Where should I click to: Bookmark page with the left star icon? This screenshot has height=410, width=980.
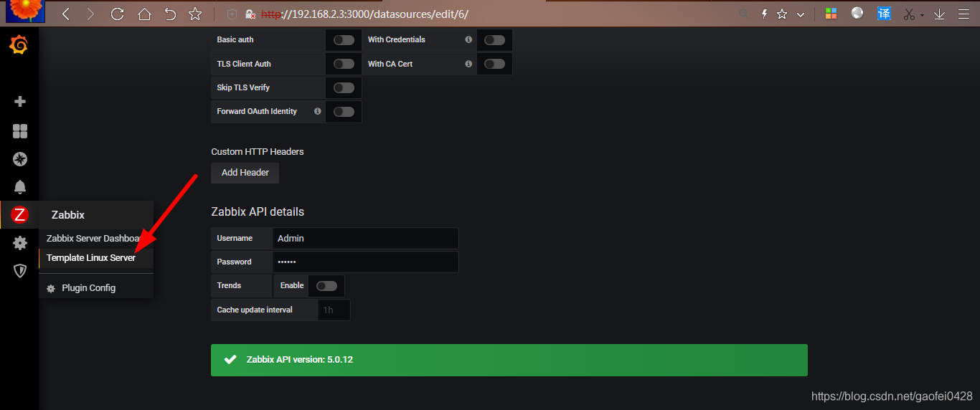coord(194,14)
